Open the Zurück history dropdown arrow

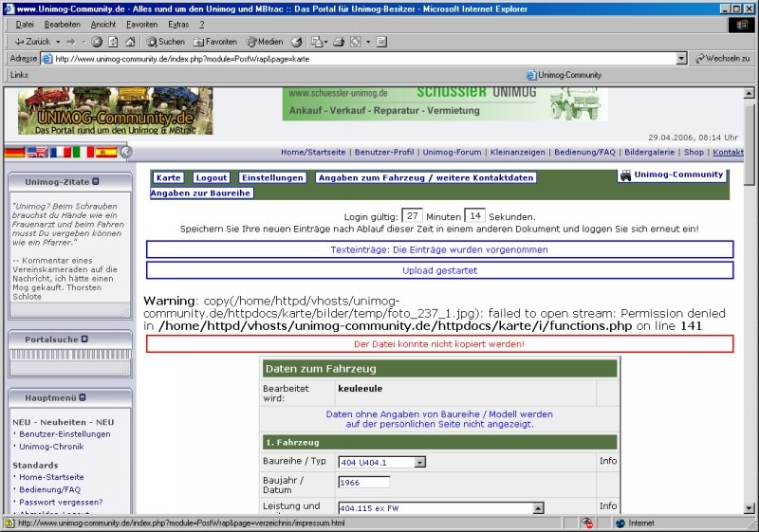(57, 42)
